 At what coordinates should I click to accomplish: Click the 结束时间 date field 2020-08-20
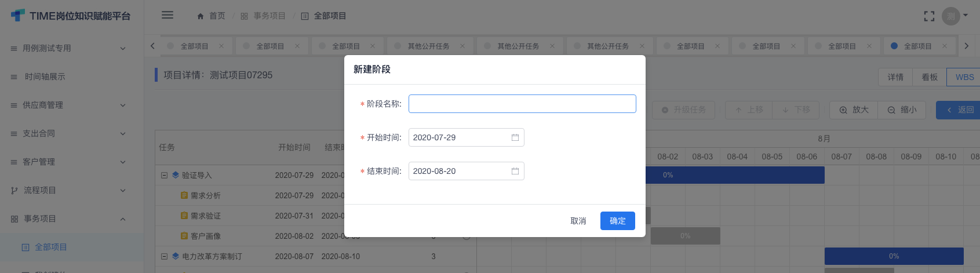466,171
